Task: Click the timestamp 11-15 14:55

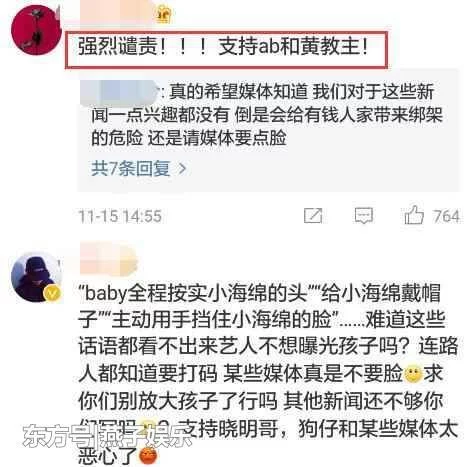Action: tap(120, 216)
